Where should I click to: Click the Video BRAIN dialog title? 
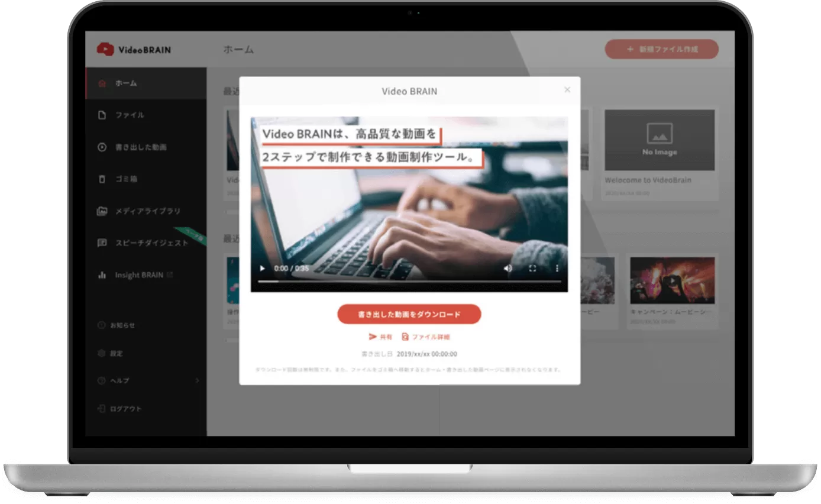click(x=409, y=92)
